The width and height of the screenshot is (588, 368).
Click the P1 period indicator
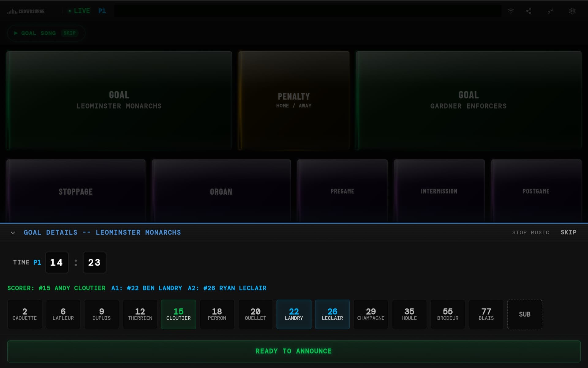pos(102,11)
